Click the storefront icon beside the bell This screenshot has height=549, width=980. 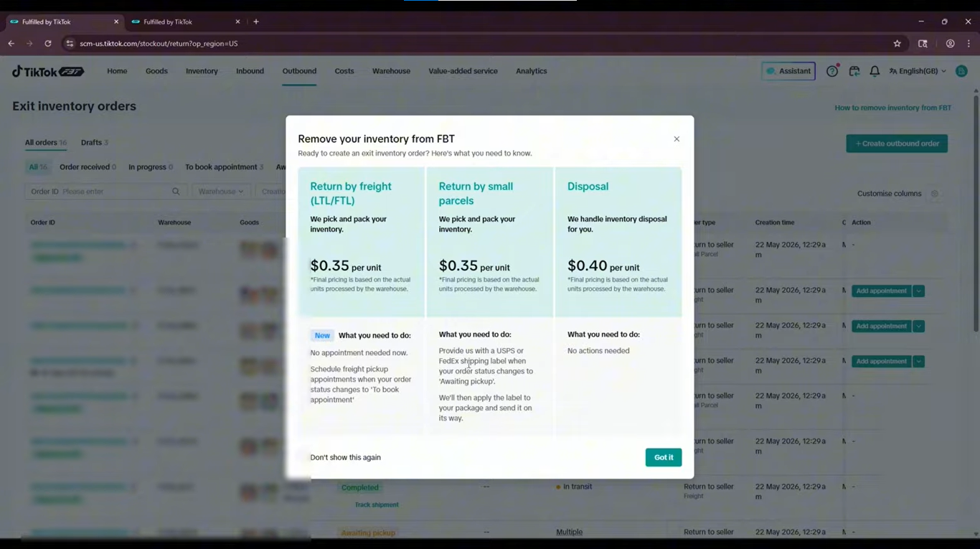pyautogui.click(x=854, y=71)
